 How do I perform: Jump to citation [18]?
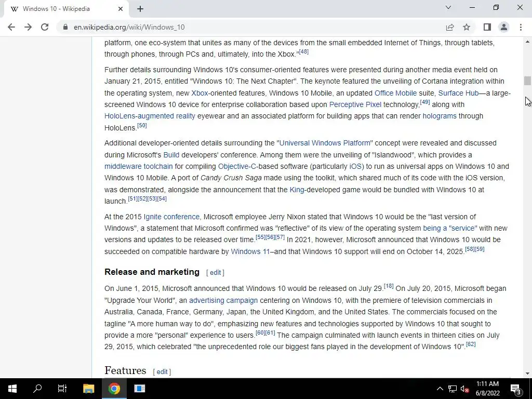tap(389, 286)
